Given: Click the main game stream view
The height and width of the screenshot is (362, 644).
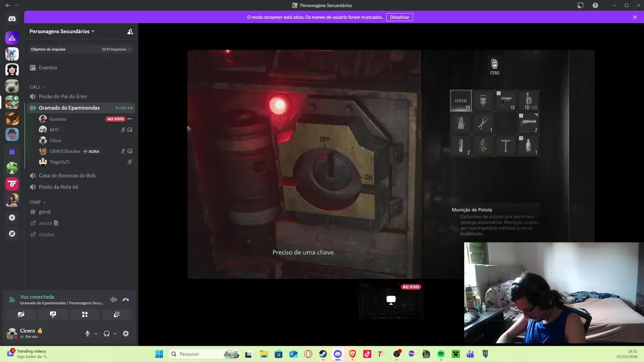Looking at the screenshot, I should pyautogui.click(x=391, y=164).
